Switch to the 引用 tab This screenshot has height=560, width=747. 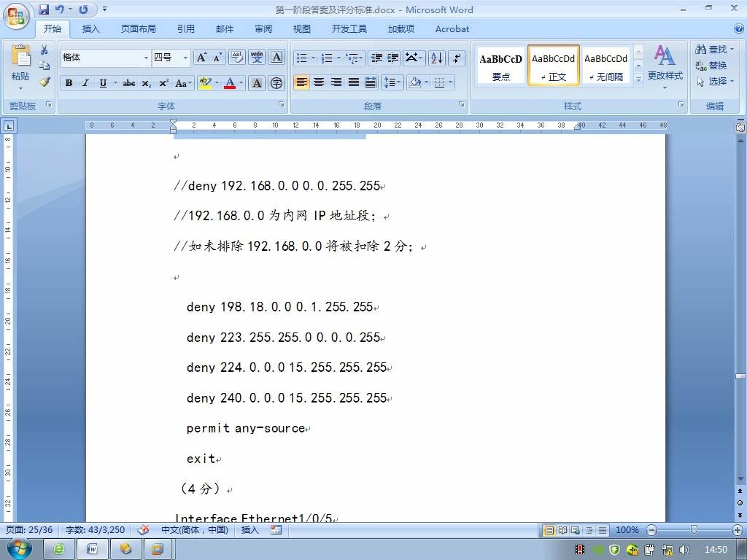(x=186, y=29)
